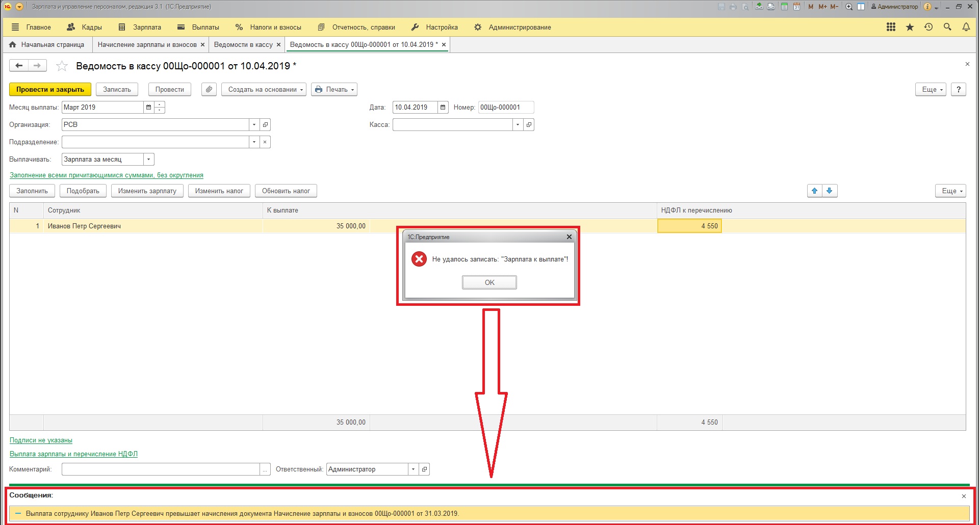Open calendar picker for Дата field
This screenshot has height=525, width=980.
click(x=443, y=108)
